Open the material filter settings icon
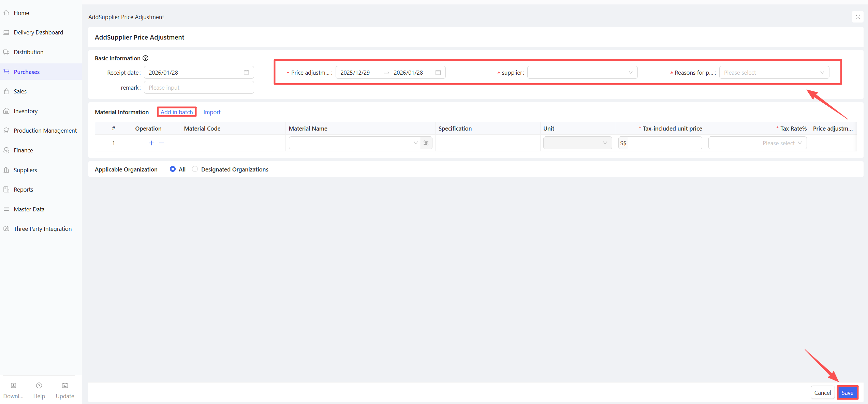The image size is (868, 404). (x=426, y=143)
